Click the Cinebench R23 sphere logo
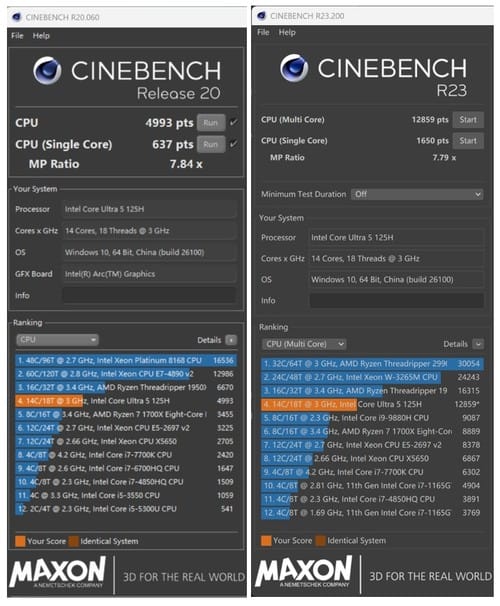500x606 pixels. tap(294, 68)
